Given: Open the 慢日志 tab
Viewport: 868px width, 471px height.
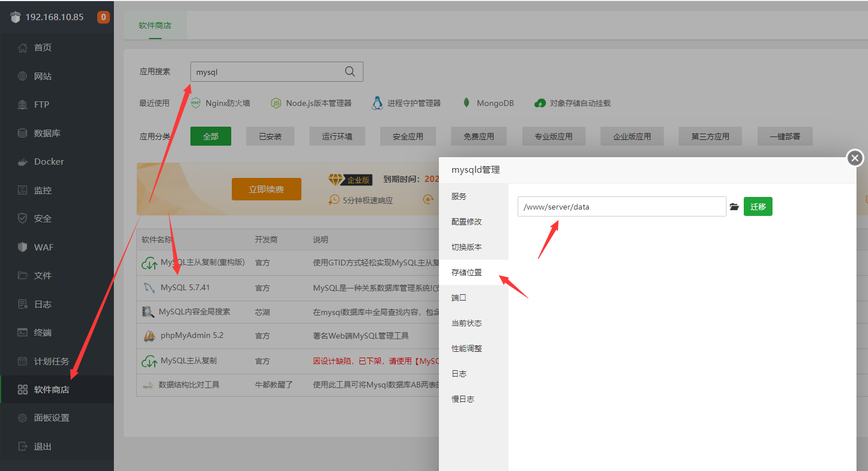Looking at the screenshot, I should [x=473, y=399].
